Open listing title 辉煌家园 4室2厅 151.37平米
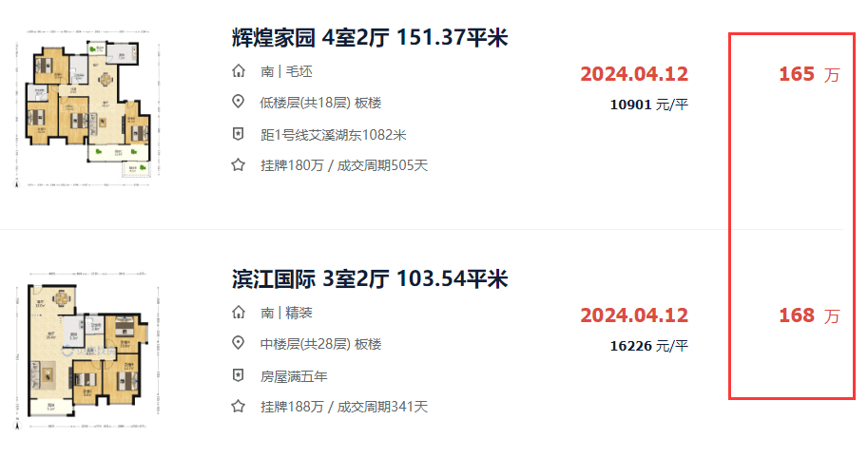This screenshot has width=868, height=458. click(370, 38)
